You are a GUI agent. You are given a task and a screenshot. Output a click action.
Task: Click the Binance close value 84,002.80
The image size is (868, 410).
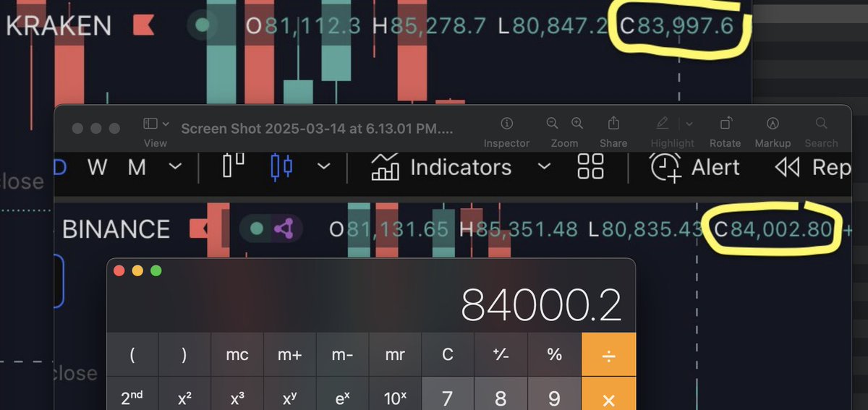click(x=781, y=230)
